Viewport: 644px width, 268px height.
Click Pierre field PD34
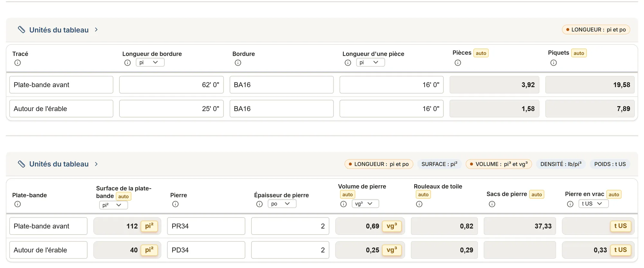(206, 250)
